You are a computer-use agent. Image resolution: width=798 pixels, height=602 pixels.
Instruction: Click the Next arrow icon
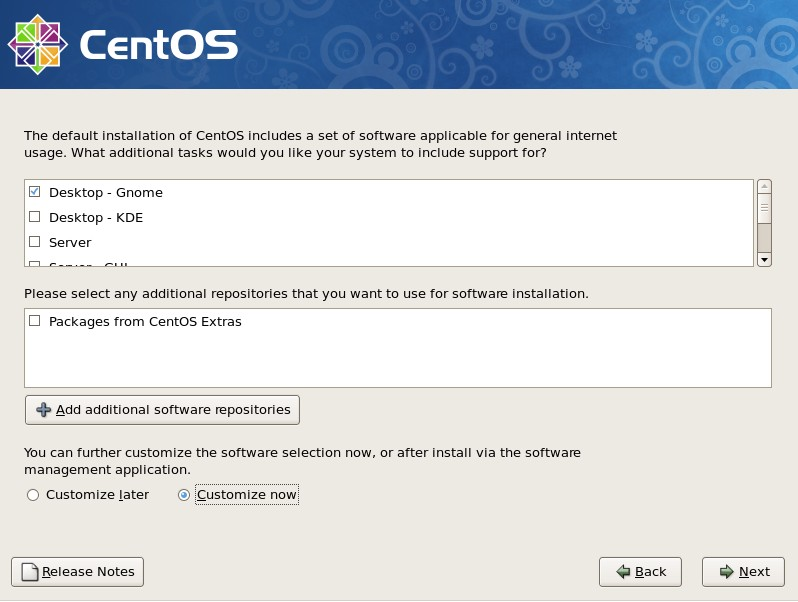pos(726,572)
